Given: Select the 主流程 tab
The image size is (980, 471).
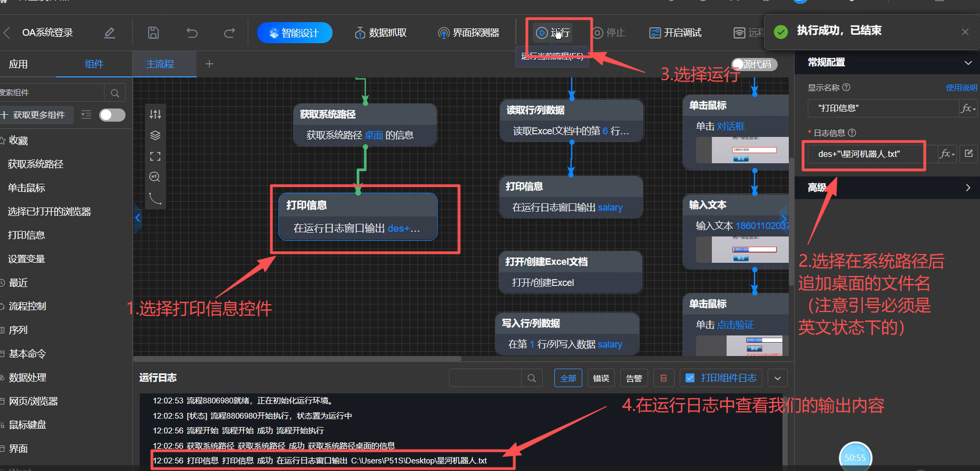Looking at the screenshot, I should pyautogui.click(x=160, y=64).
